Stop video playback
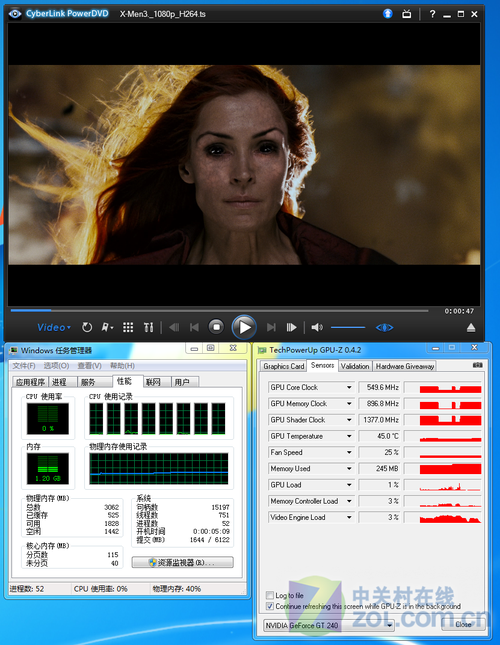 pos(216,327)
